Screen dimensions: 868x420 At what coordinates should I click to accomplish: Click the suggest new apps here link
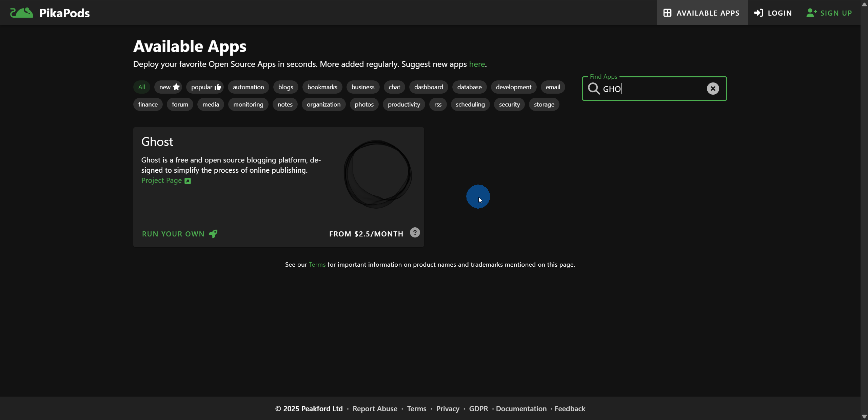pos(477,64)
